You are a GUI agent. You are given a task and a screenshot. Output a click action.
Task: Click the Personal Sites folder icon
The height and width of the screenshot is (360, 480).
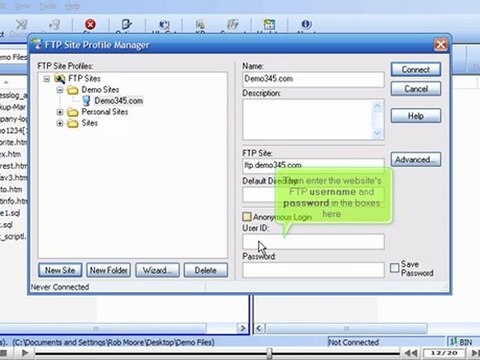click(x=72, y=112)
